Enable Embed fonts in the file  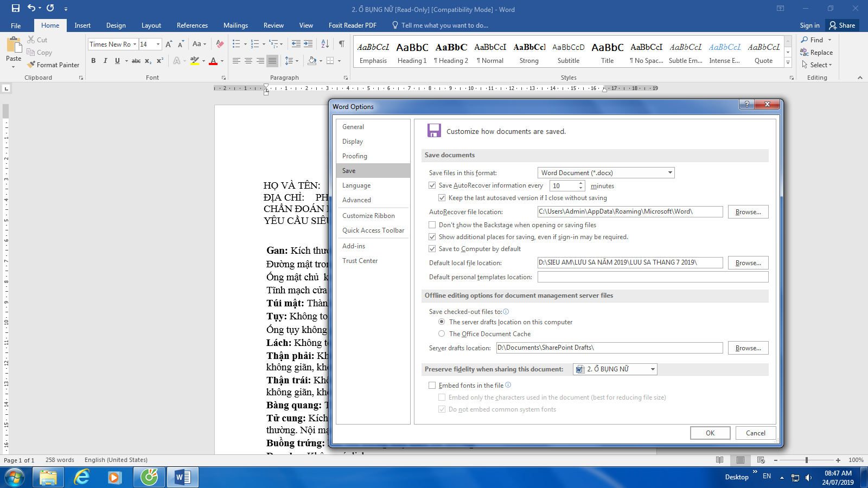point(432,386)
